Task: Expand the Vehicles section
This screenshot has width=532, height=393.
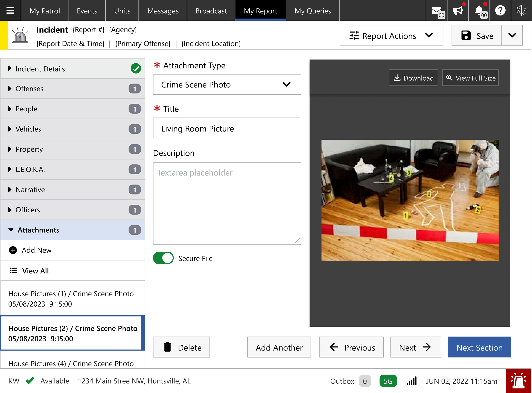Action: 73,129
